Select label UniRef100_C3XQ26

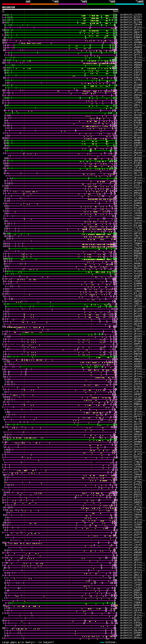(x=131, y=588)
